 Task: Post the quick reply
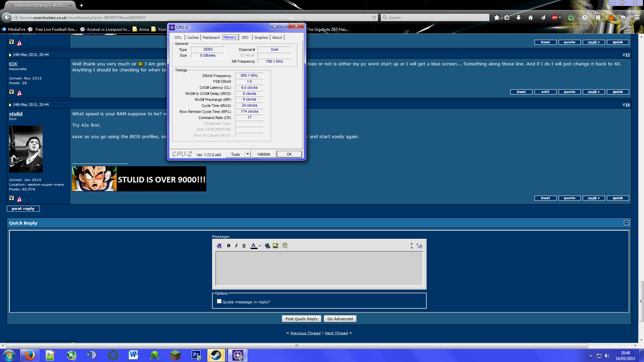point(302,319)
